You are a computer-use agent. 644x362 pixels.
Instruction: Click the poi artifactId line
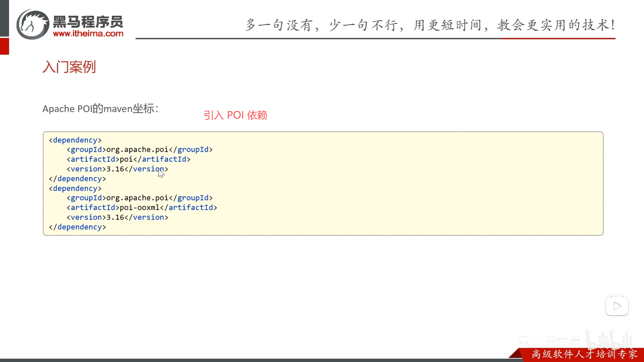click(x=128, y=159)
